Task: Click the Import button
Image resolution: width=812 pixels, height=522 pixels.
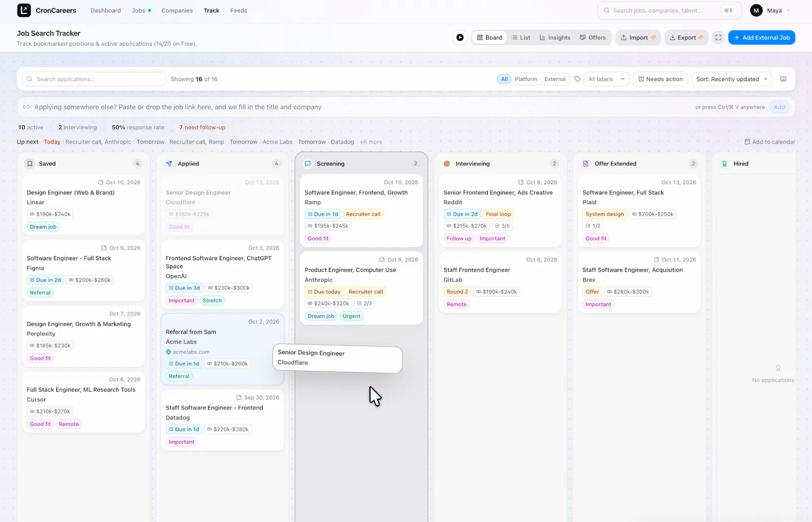Action: tap(638, 38)
